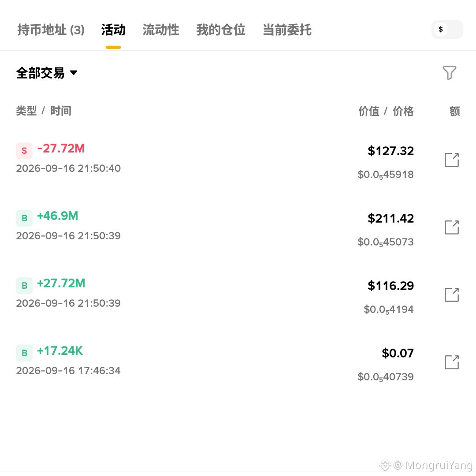Expand the 全部交易 dropdown
This screenshot has width=476, height=476.
click(x=47, y=73)
